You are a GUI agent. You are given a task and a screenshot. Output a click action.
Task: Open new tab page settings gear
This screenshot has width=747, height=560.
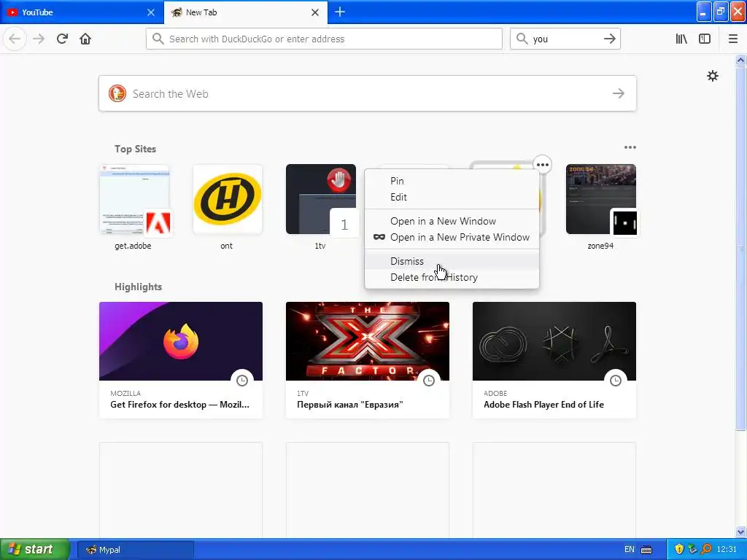(712, 76)
